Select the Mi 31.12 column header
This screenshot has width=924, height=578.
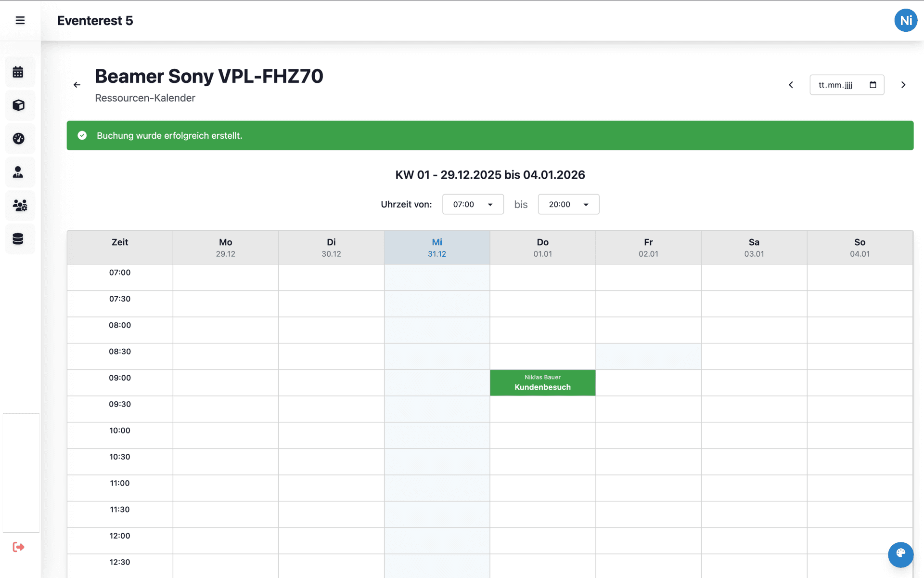click(x=437, y=247)
